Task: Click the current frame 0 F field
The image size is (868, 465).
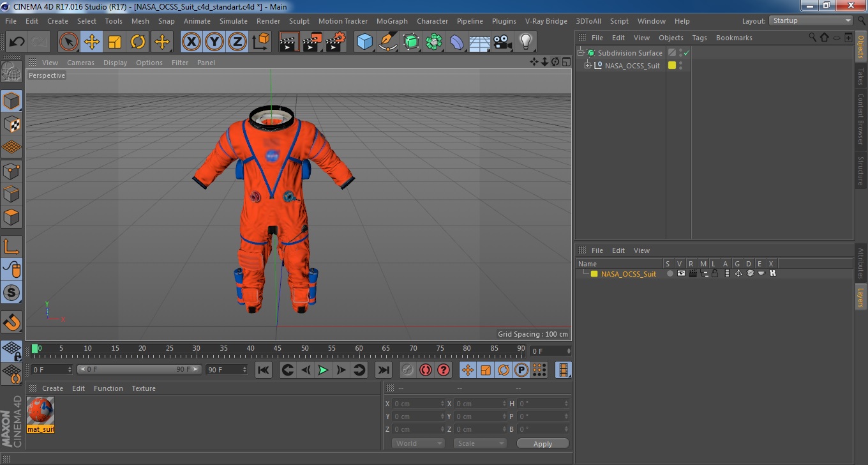Action: pyautogui.click(x=551, y=351)
